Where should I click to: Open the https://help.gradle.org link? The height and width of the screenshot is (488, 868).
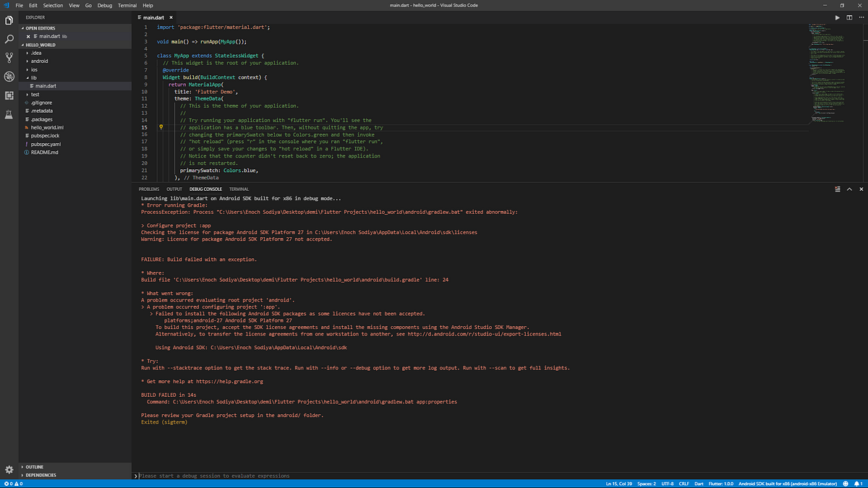[231, 381]
